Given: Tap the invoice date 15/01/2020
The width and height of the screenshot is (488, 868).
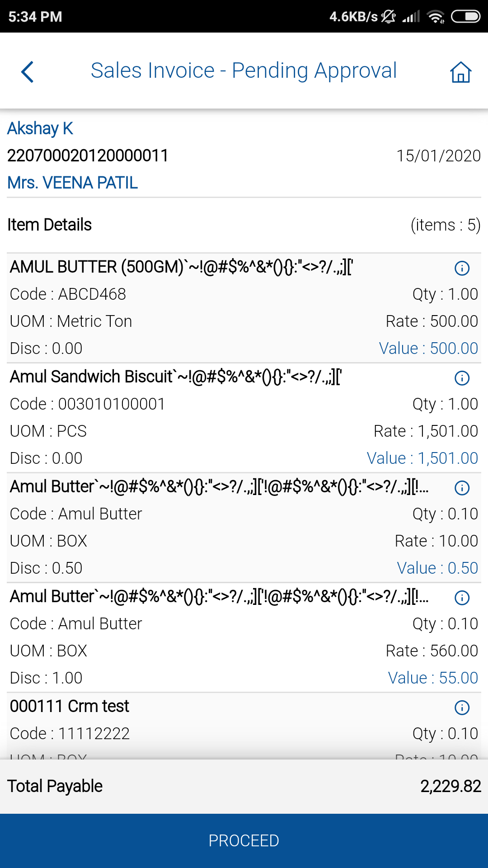Looking at the screenshot, I should tap(438, 156).
